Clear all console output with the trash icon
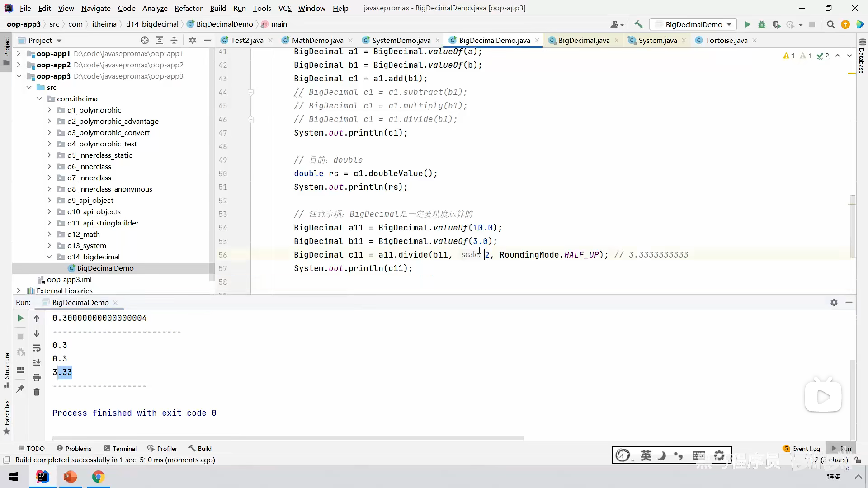868x488 pixels. coord(37,392)
